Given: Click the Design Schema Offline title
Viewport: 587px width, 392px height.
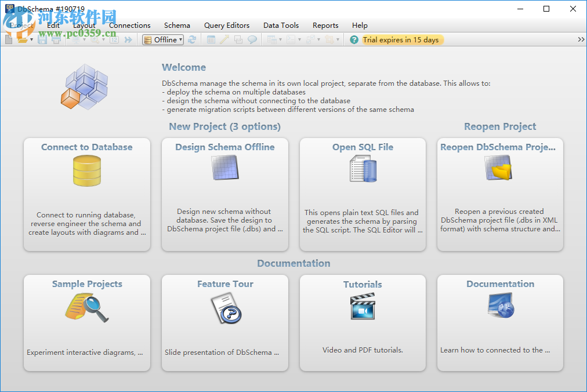Looking at the screenshot, I should (225, 147).
